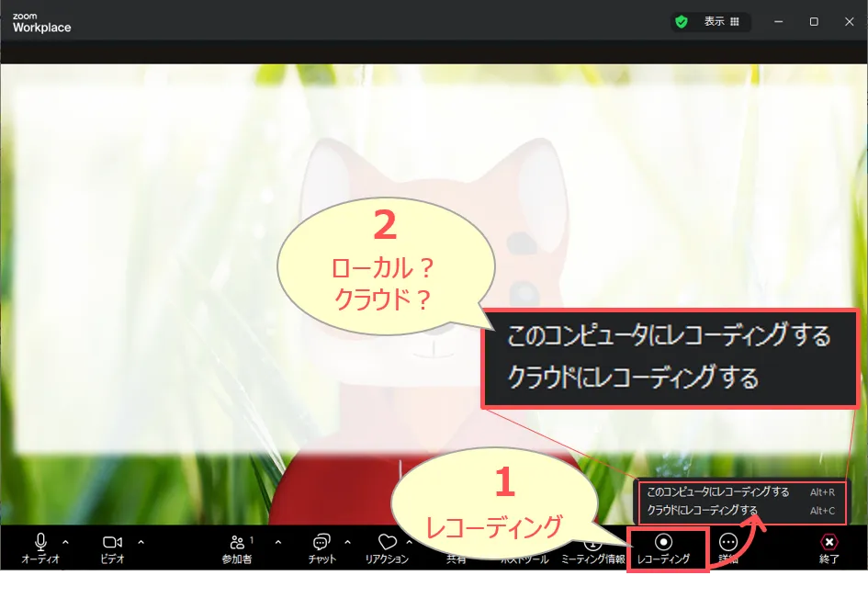
Task: Expand audio options arrow beside オーディオ
Action: pos(65,541)
